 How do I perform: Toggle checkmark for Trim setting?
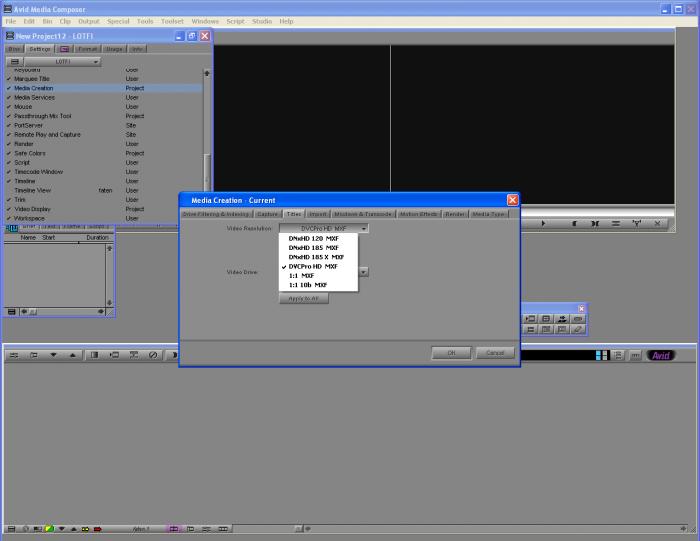pos(8,200)
